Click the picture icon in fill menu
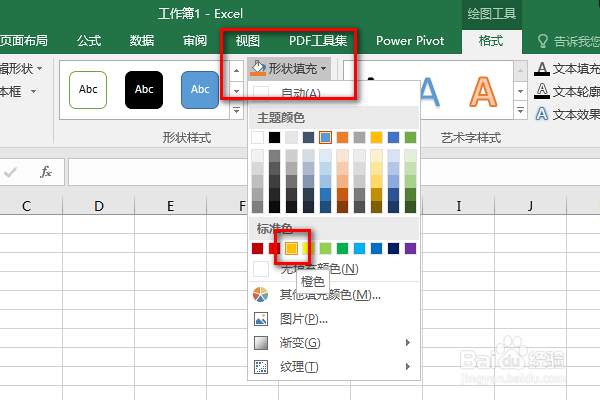Image resolution: width=600 pixels, height=400 pixels. (x=261, y=319)
